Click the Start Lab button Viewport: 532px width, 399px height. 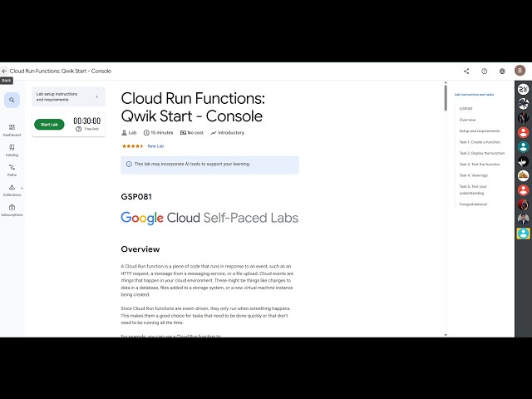click(x=49, y=125)
